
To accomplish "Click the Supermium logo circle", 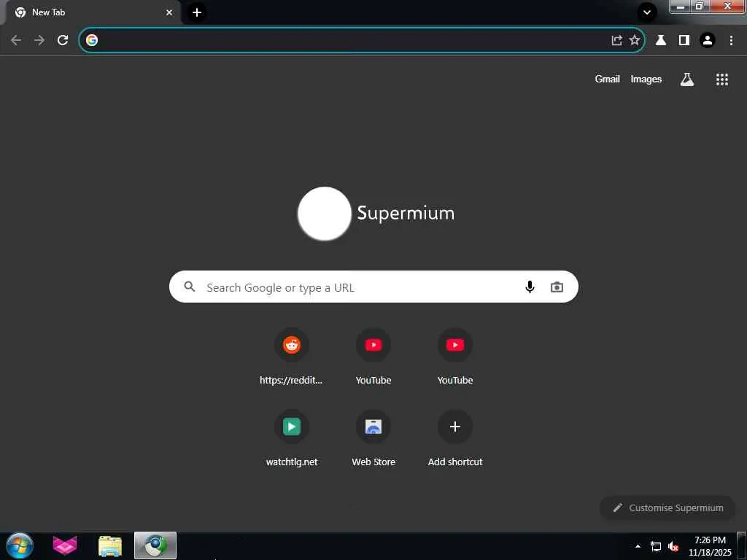I will [x=325, y=214].
